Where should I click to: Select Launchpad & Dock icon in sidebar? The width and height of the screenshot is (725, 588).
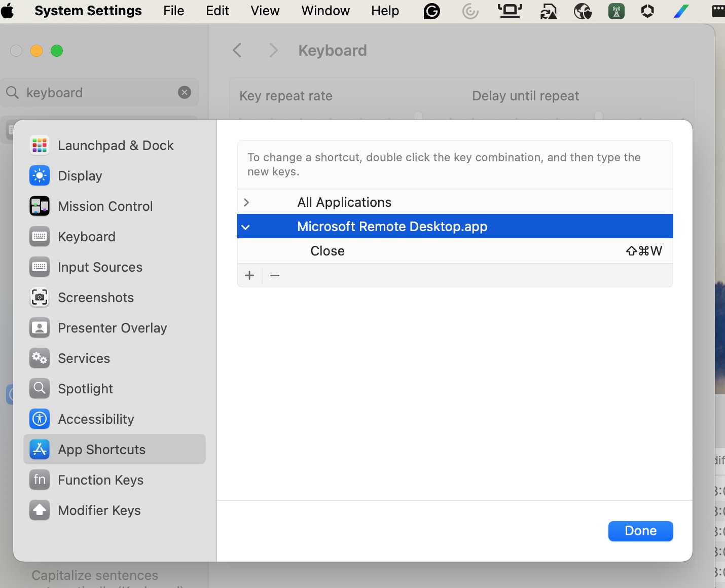click(x=40, y=145)
